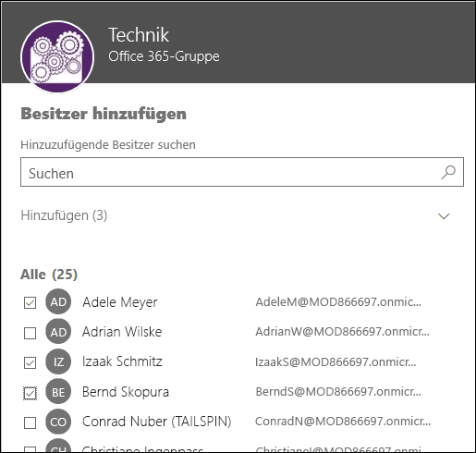Click the magnifier search icon

pyautogui.click(x=448, y=172)
